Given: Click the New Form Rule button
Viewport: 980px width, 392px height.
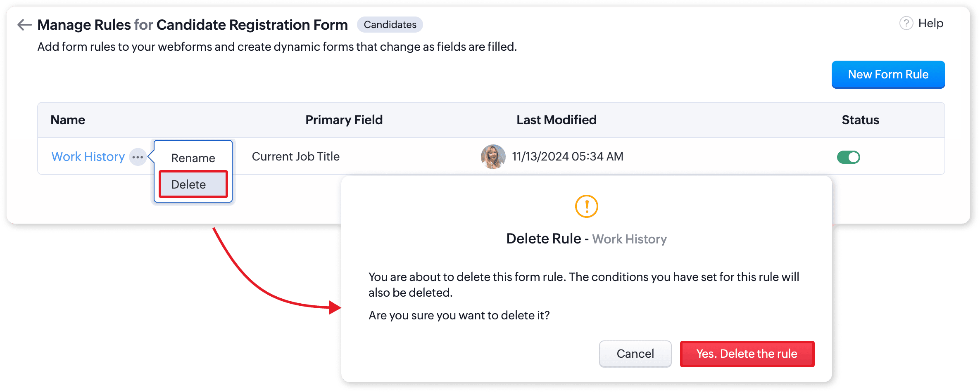Looking at the screenshot, I should click(888, 75).
